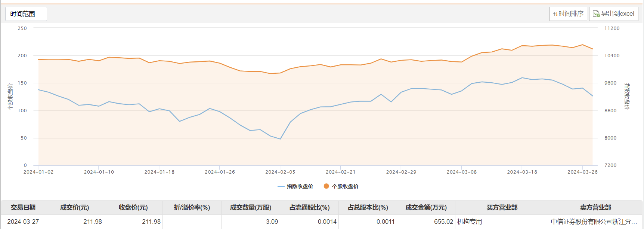The image size is (644, 229).
Task: Toggle the 个股收盘价 orange dot legend
Action: pos(341,186)
